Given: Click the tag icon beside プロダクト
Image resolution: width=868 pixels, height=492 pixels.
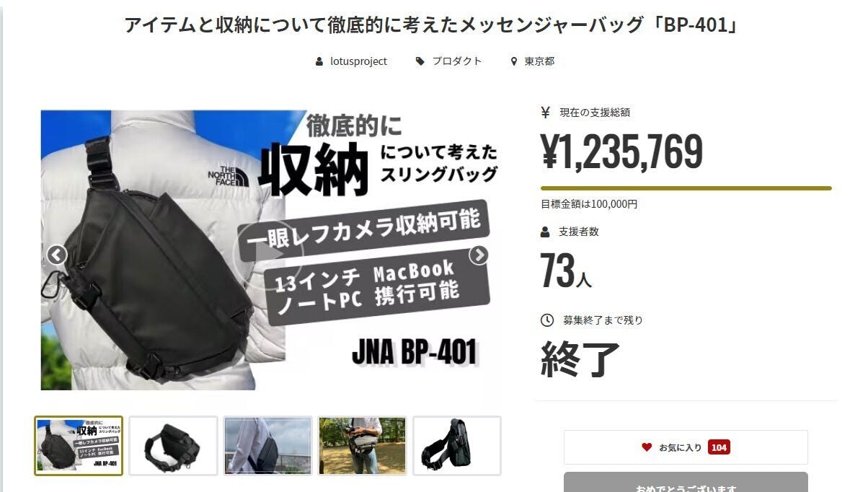Looking at the screenshot, I should (x=420, y=61).
